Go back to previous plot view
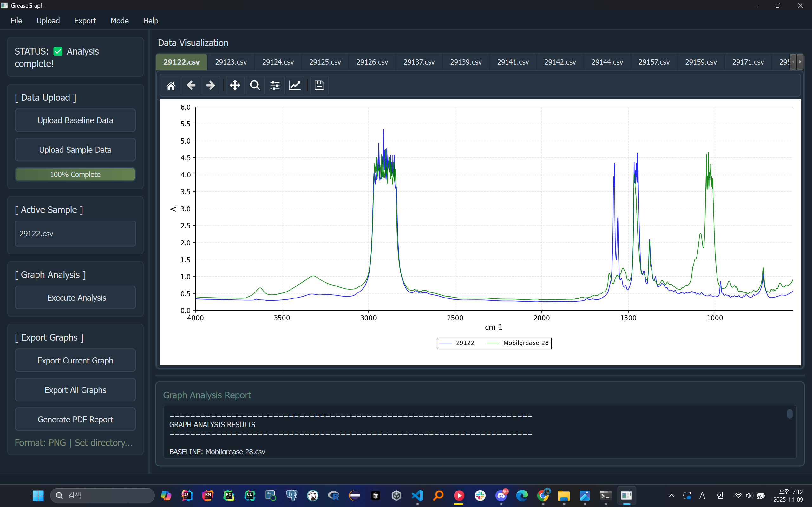 [x=191, y=86]
